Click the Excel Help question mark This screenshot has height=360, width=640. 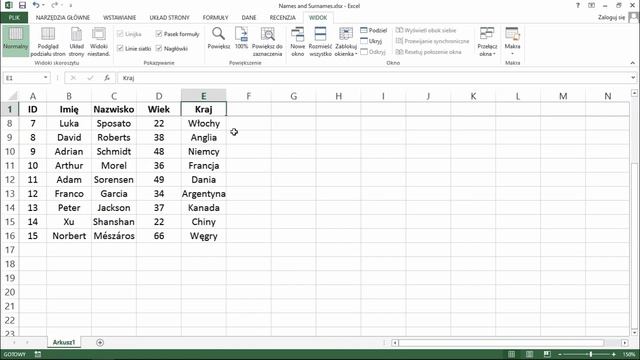click(x=578, y=5)
